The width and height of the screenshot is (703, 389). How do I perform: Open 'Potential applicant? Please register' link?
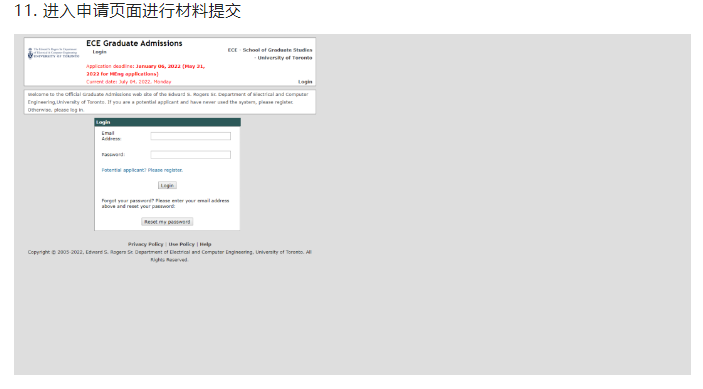pyautogui.click(x=142, y=170)
